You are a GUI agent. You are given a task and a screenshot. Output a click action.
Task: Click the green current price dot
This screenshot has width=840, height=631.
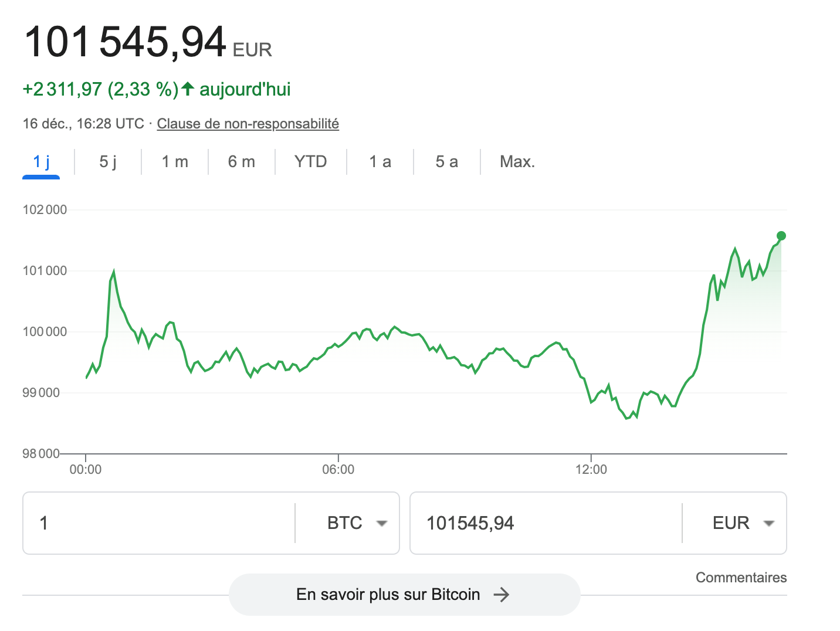(x=781, y=236)
